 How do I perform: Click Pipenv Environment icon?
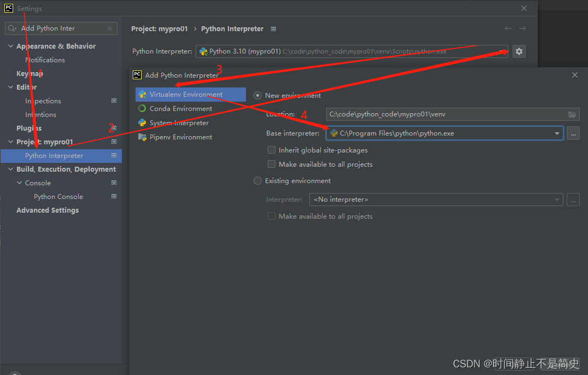click(x=142, y=137)
